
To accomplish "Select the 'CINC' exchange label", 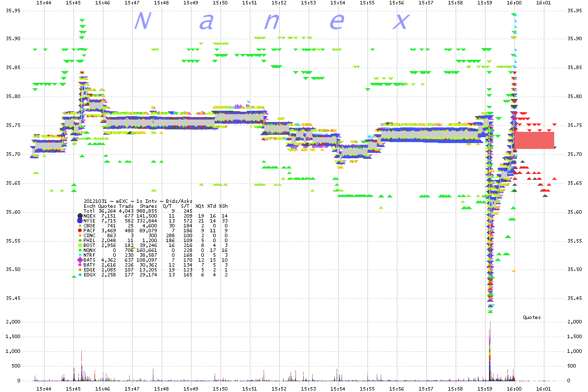I will (90, 235).
